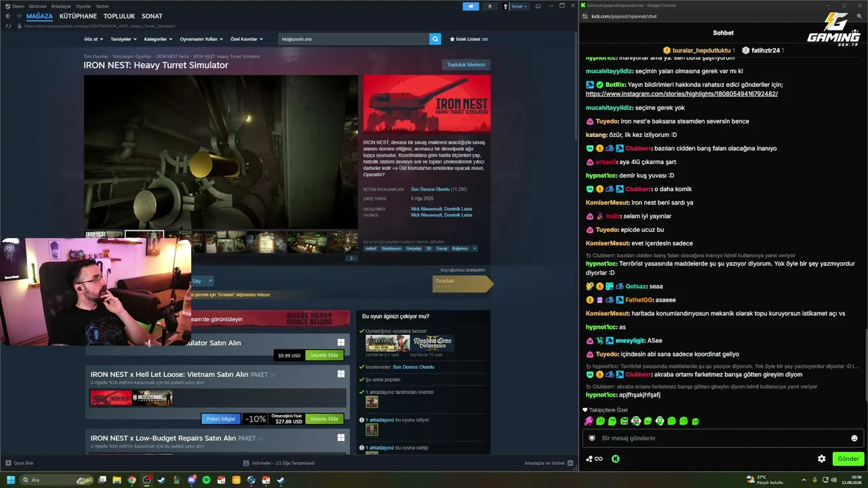
Task: Open Kick chat settings gear
Action: 821,459
